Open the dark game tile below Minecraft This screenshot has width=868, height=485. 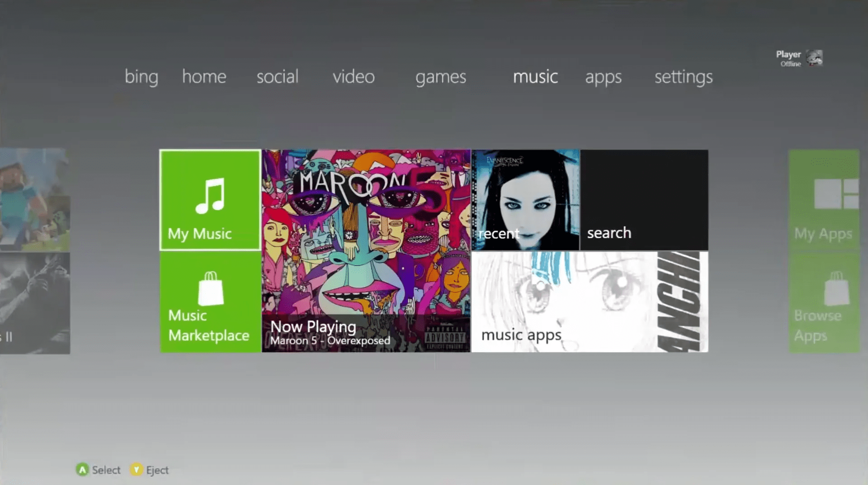click(x=35, y=303)
